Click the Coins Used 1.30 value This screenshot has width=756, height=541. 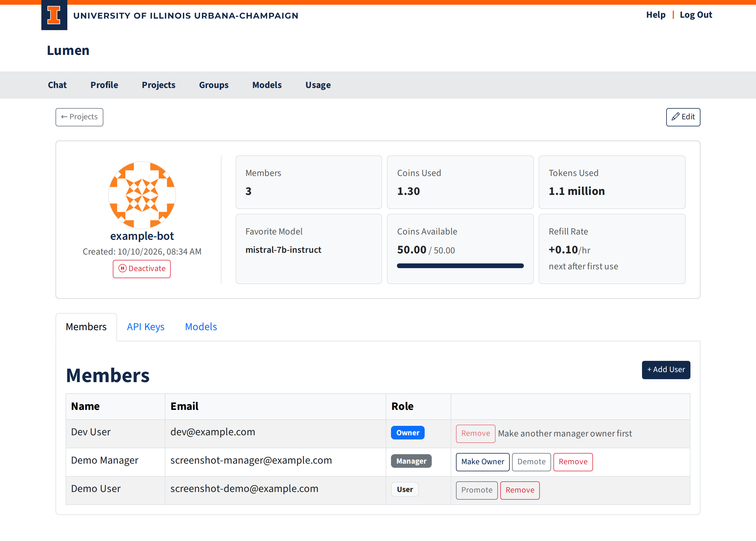click(x=408, y=191)
